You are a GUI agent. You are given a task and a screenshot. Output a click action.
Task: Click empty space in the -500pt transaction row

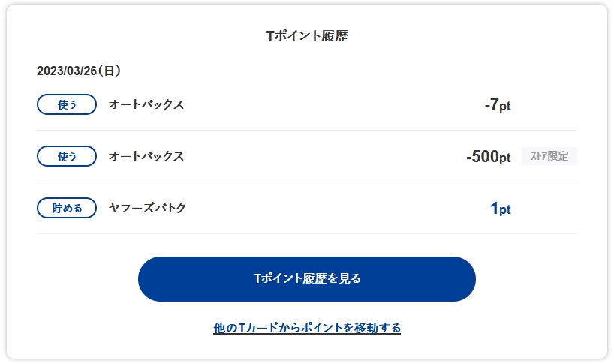click(330, 156)
